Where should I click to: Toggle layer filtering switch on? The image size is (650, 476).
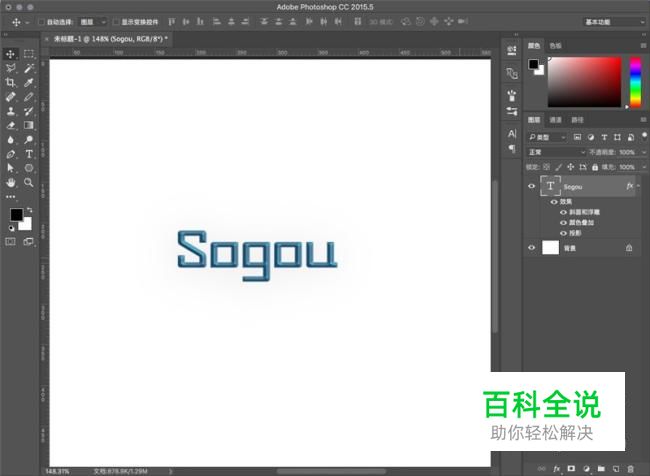click(x=644, y=136)
